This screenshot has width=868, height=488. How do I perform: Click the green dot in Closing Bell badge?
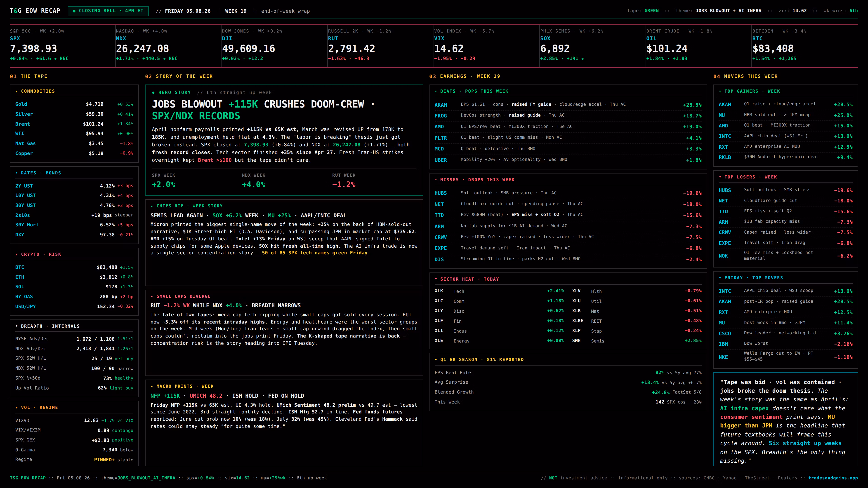74,11
